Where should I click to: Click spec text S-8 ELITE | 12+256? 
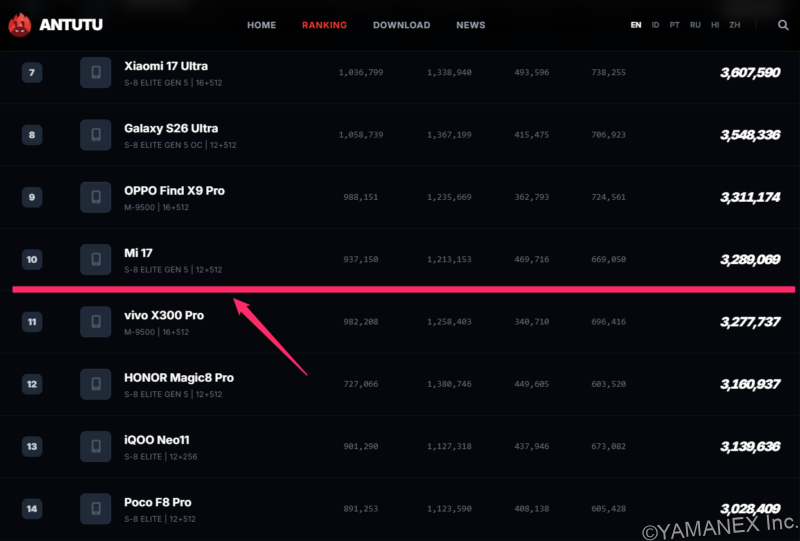click(161, 456)
